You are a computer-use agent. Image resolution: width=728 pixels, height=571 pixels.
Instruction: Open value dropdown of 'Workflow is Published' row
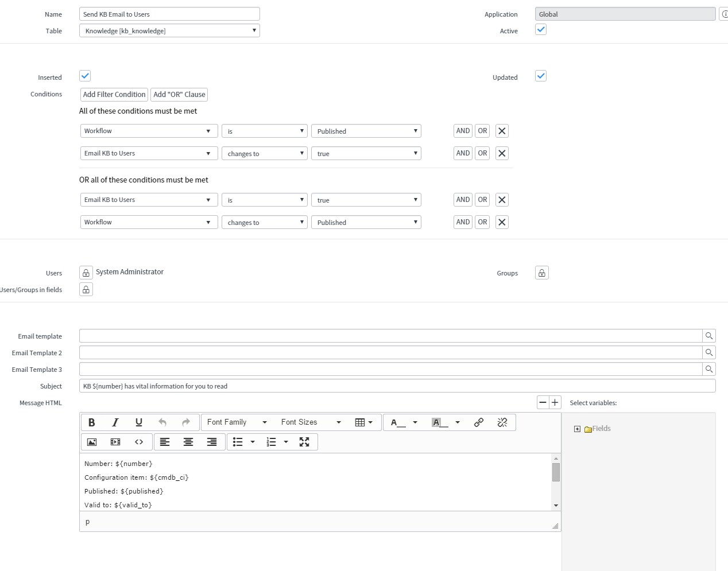[x=366, y=131]
